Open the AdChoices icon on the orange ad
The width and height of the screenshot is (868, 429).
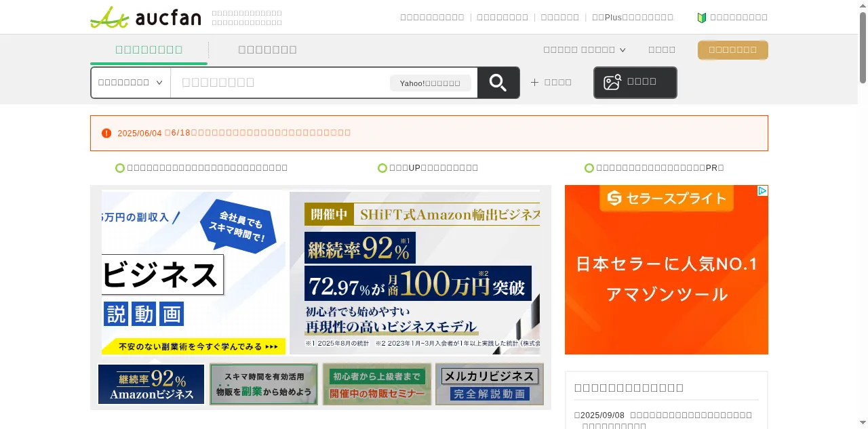click(x=762, y=191)
